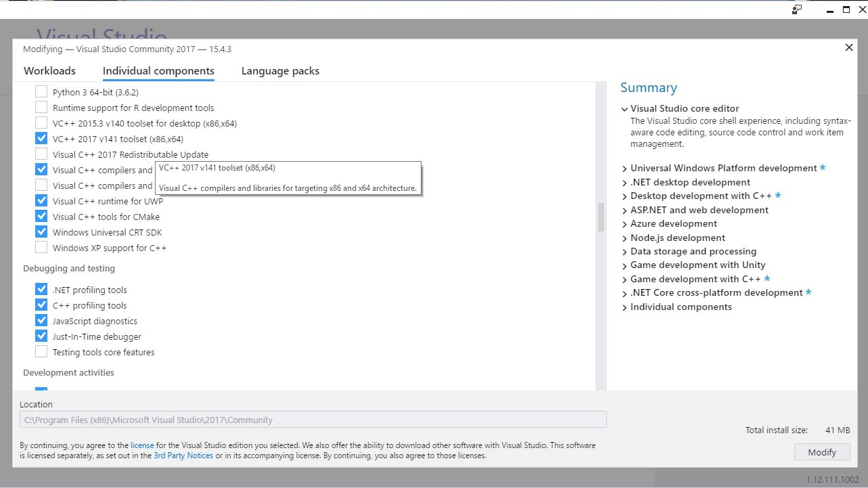Check Runtime support for R development tools

click(x=41, y=108)
